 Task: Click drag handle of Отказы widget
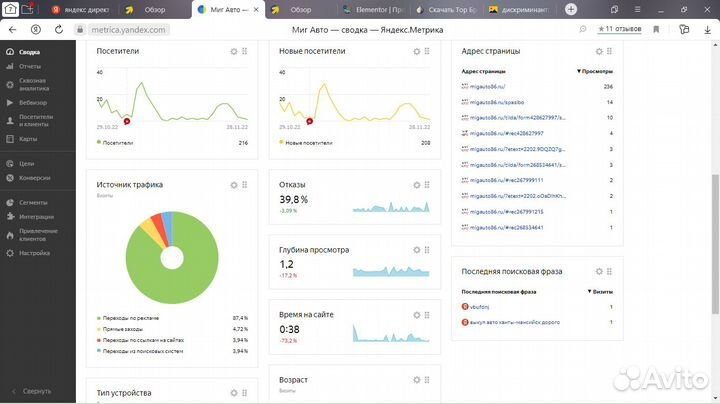point(427,185)
